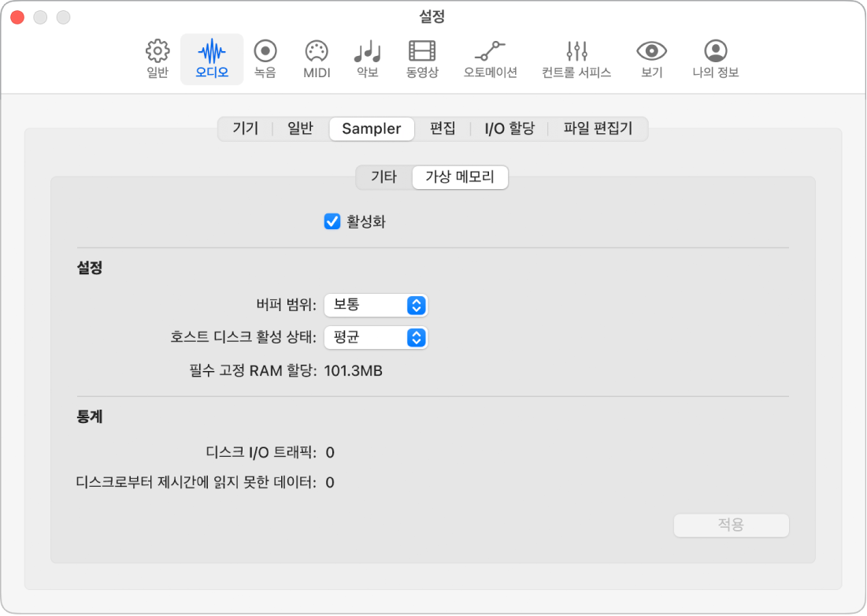Open the 악보 music notes icon

click(x=368, y=59)
